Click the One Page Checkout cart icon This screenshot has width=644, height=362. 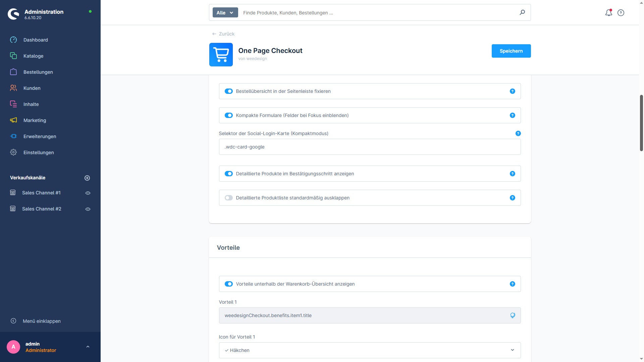pos(221,55)
